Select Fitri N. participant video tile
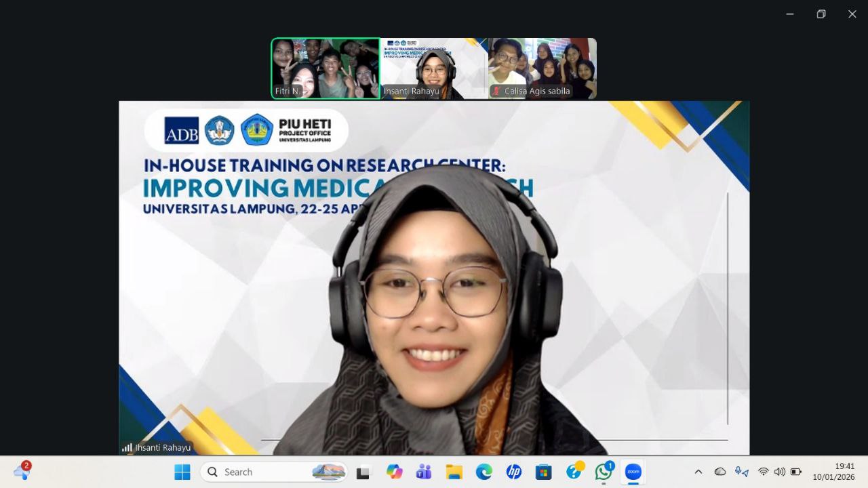This screenshot has height=488, width=868. point(325,68)
